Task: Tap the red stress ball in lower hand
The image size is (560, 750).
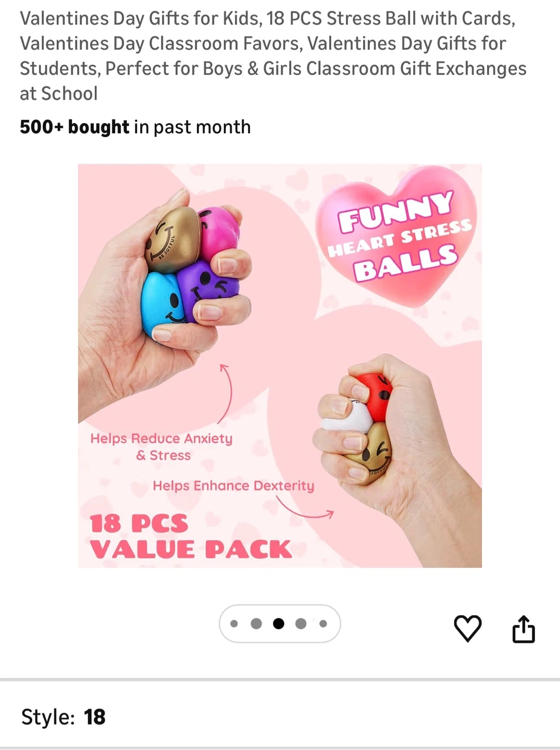Action: pyautogui.click(x=373, y=396)
